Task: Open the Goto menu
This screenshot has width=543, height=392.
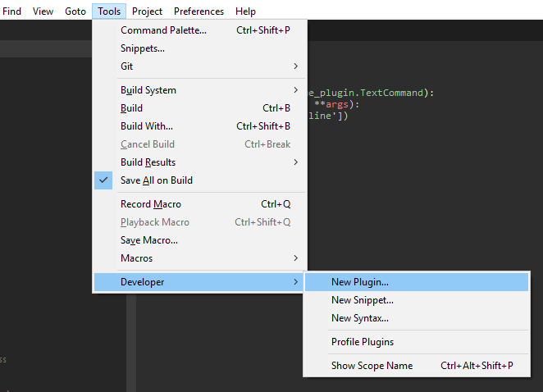Action: (x=75, y=11)
